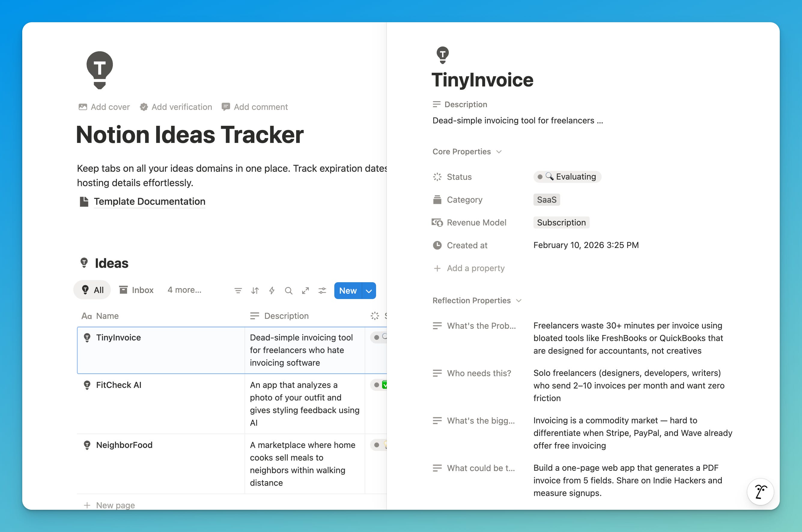802x532 pixels.
Task: Open the 4 more views menu
Action: pyautogui.click(x=184, y=290)
